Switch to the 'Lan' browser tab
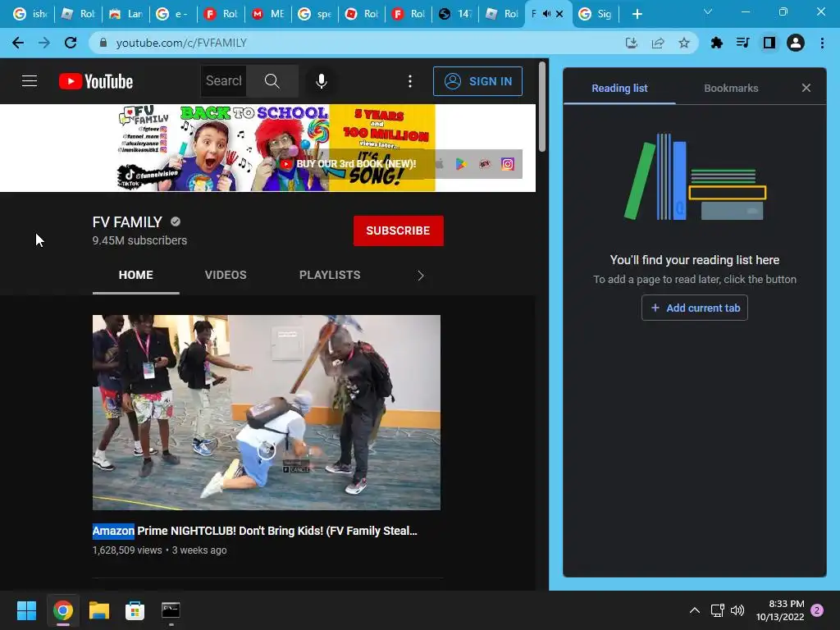The image size is (840, 630). pyautogui.click(x=127, y=14)
